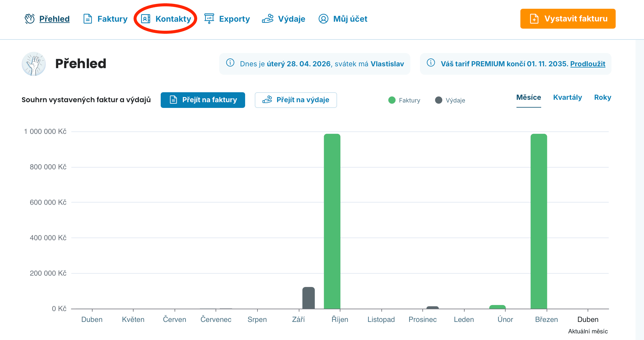Click the 600 000 Kč axis value
Image resolution: width=644 pixels, height=340 pixels.
[x=48, y=202]
